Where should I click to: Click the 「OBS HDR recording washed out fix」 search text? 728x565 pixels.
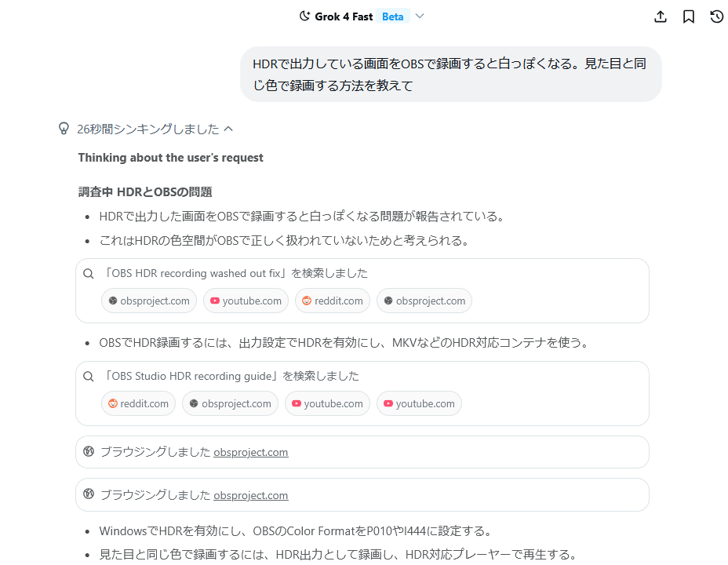pyautogui.click(x=194, y=273)
